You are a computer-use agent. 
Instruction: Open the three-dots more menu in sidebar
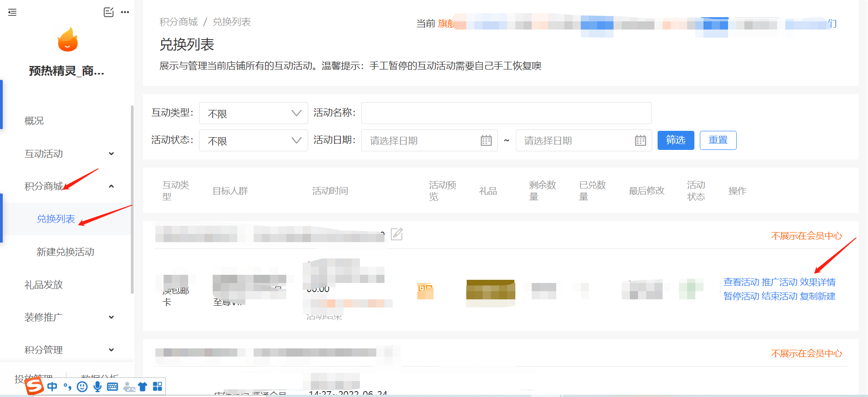point(125,12)
